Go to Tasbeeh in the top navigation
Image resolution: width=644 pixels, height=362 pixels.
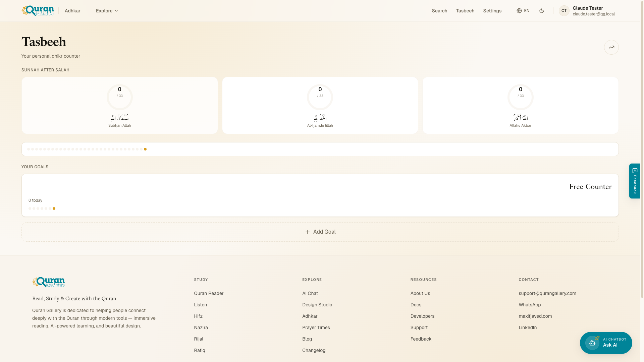point(465,11)
